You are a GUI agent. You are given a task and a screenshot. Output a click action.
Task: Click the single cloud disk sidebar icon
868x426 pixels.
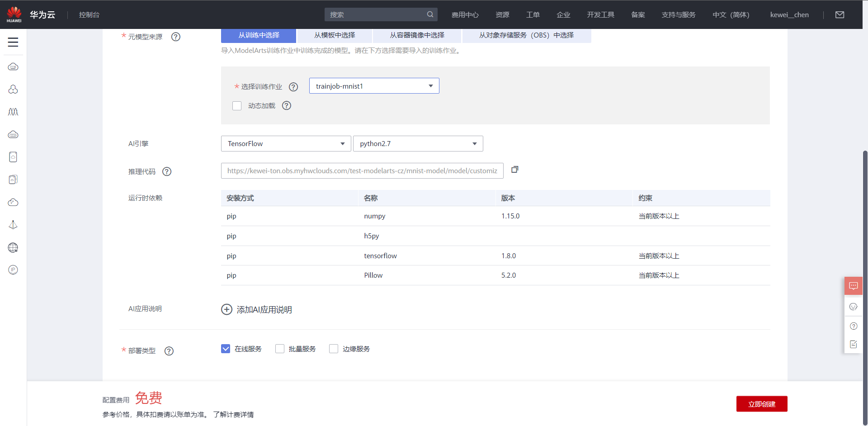click(x=13, y=157)
